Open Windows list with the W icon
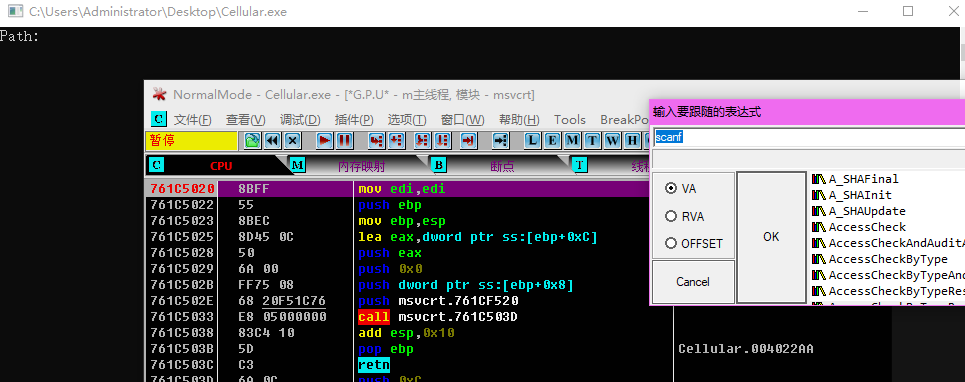Image resolution: width=965 pixels, height=382 pixels. [x=612, y=141]
